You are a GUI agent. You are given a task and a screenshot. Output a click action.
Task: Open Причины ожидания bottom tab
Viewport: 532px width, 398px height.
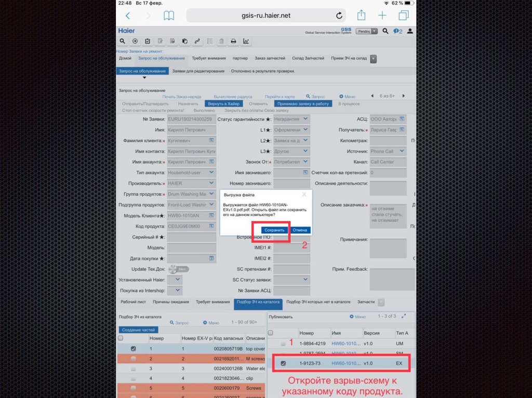[x=170, y=301]
